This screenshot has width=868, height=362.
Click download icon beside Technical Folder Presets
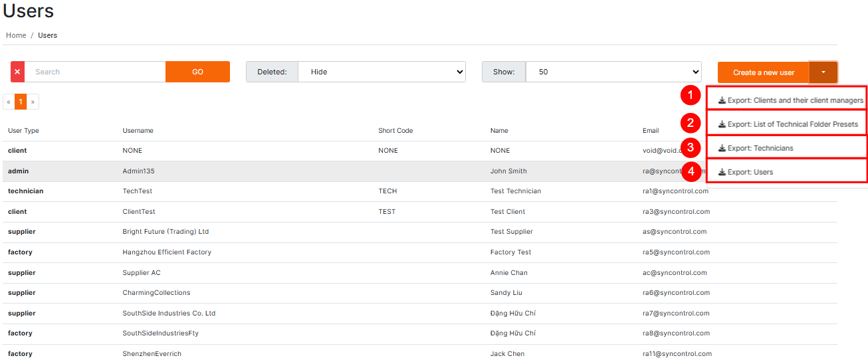[x=722, y=124]
